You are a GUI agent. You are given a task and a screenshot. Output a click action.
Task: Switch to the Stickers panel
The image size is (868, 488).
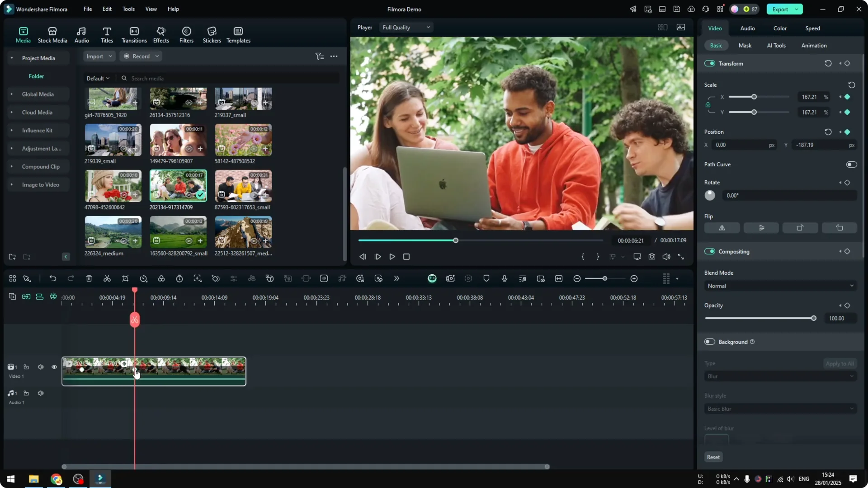pos(211,34)
